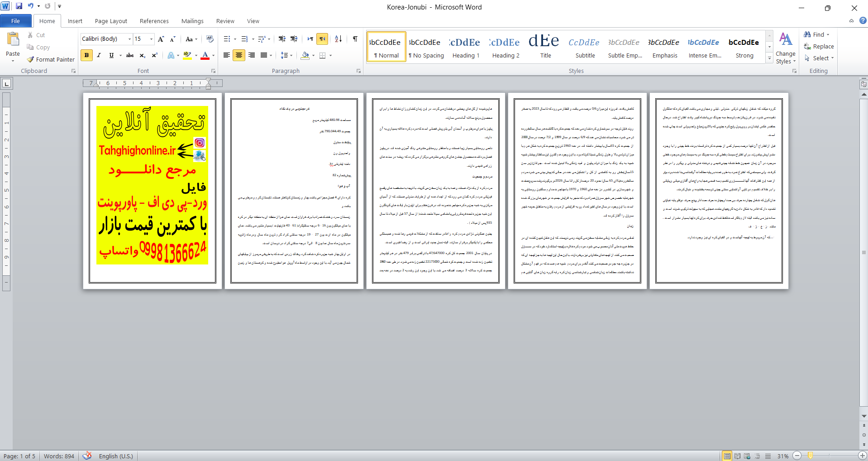Toggle Show/Hide paragraph marks
The image size is (868, 461).
pyautogui.click(x=355, y=39)
